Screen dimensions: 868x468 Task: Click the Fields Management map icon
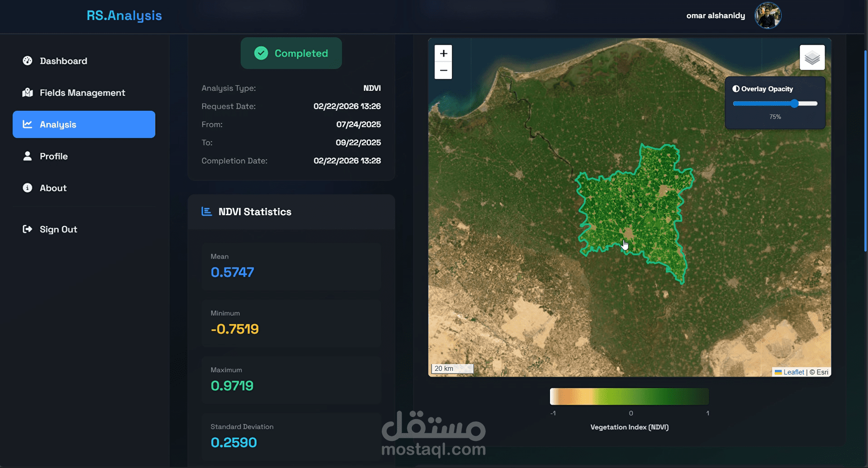(x=28, y=93)
